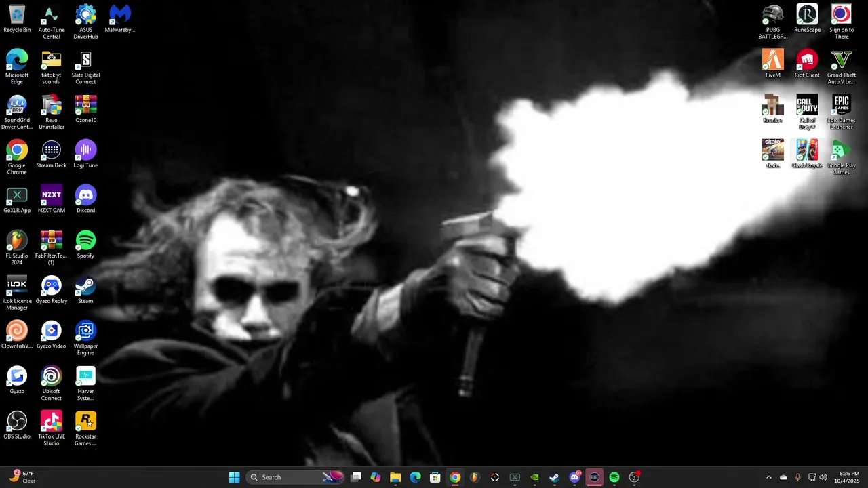
Task: Switch to Spotify from the taskbar
Action: coord(614,477)
